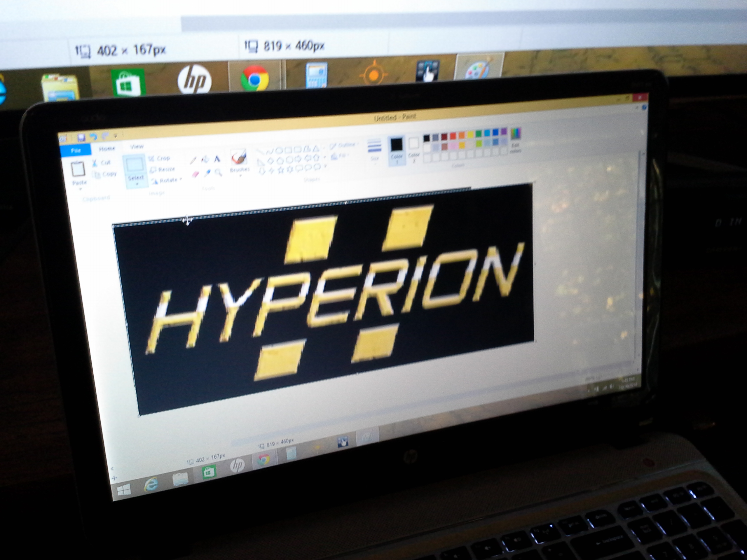Open the shape Outline dropdown

[x=344, y=145]
